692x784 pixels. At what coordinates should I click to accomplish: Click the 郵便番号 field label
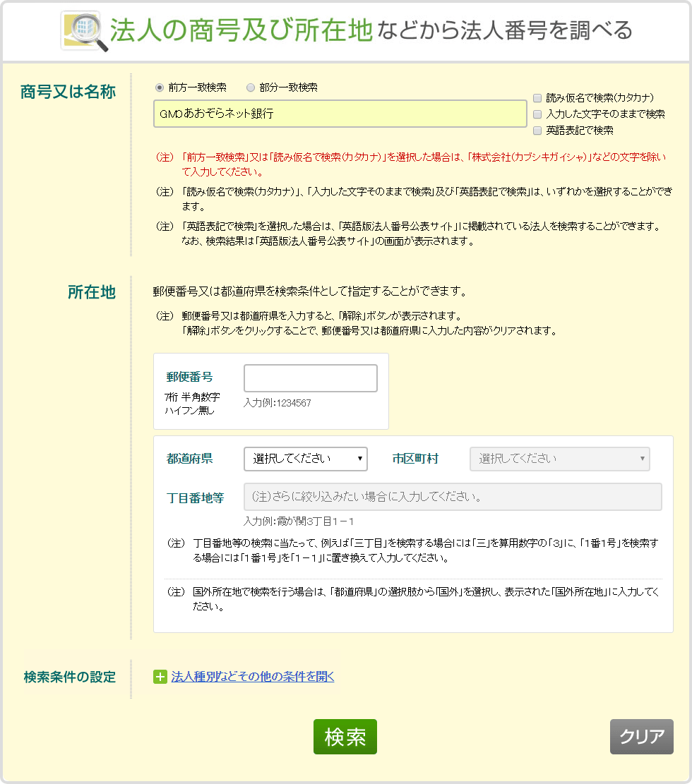[x=189, y=377]
